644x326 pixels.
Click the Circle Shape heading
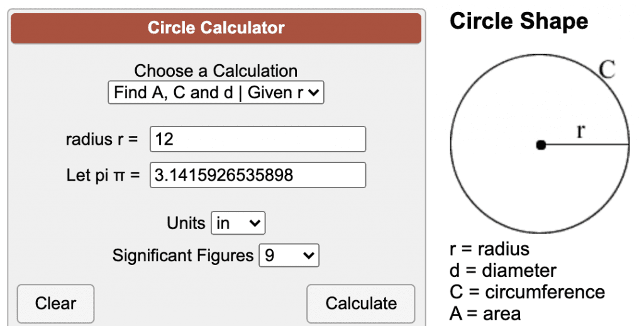(x=519, y=21)
